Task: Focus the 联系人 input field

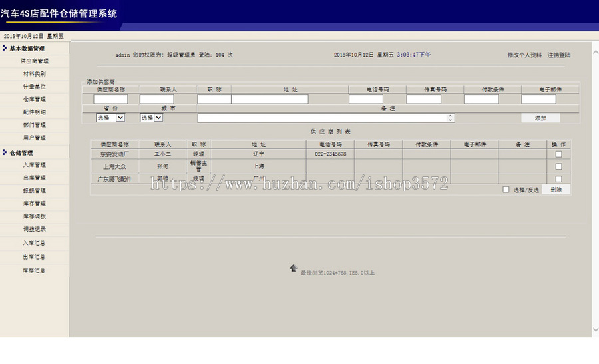Action: click(156, 99)
